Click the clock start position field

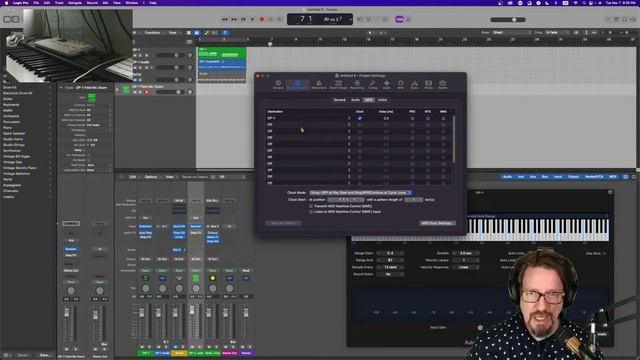[x=345, y=200]
